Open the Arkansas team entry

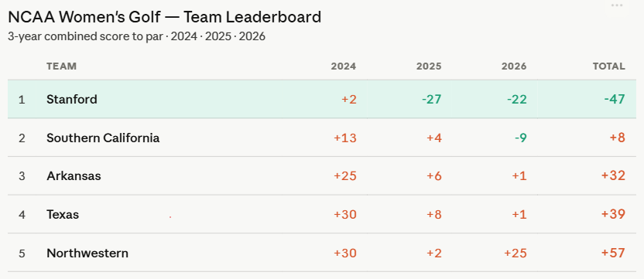pos(74,176)
